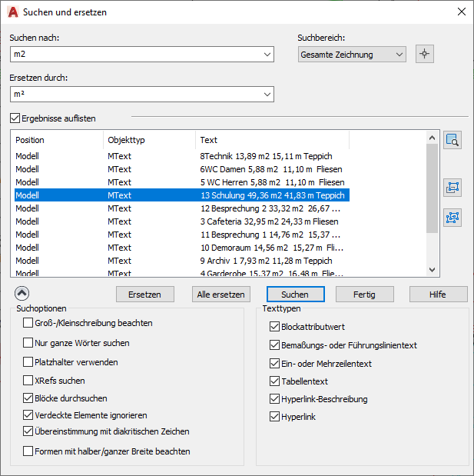This screenshot has width=474, height=476.
Task: Enable Groß-/Kleinschreibung beachten checkbox
Action: [x=28, y=324]
